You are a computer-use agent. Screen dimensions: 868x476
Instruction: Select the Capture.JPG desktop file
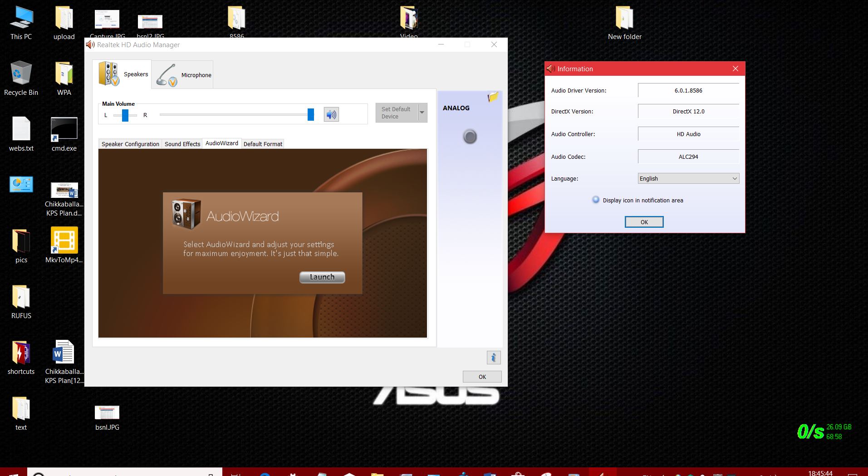[x=107, y=24]
